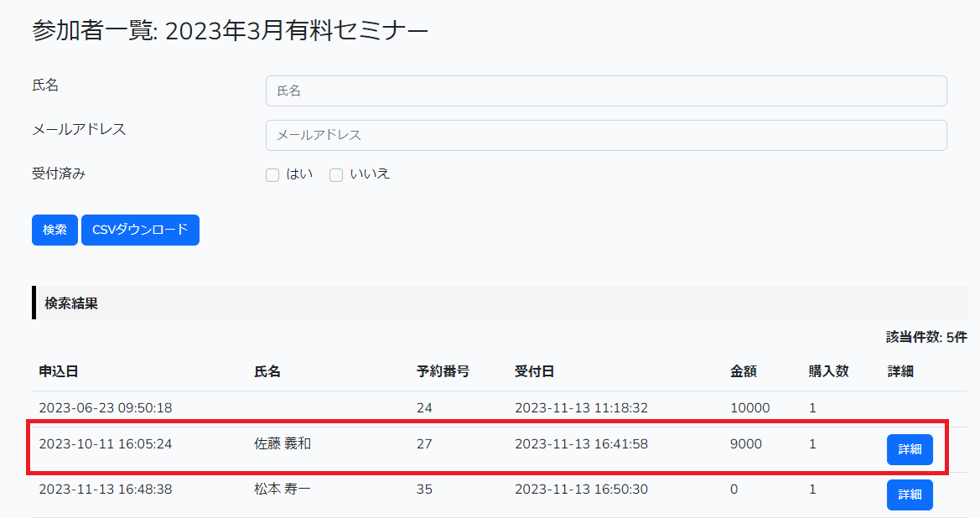
Task: Select the 予約番号 27 cell
Action: pyautogui.click(x=424, y=444)
